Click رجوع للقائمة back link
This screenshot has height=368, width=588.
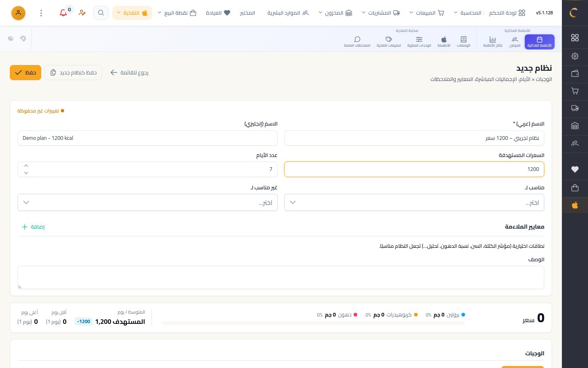tap(129, 73)
